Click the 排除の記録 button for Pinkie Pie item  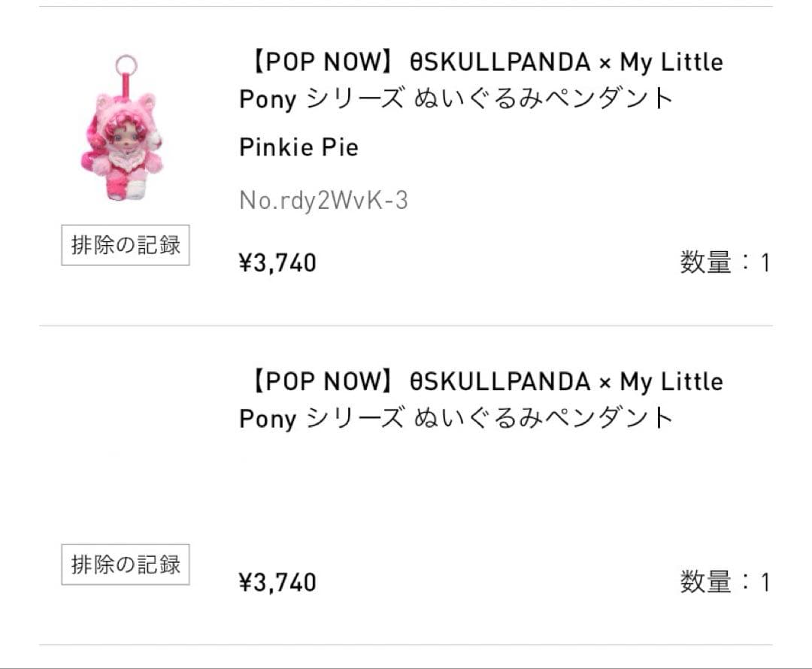(126, 244)
